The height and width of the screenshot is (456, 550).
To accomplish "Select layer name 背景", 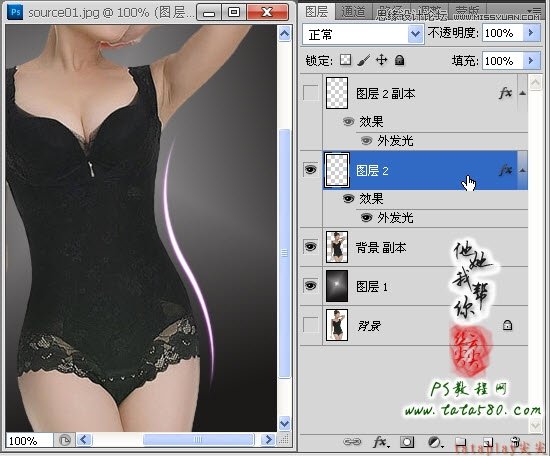I will (x=369, y=326).
